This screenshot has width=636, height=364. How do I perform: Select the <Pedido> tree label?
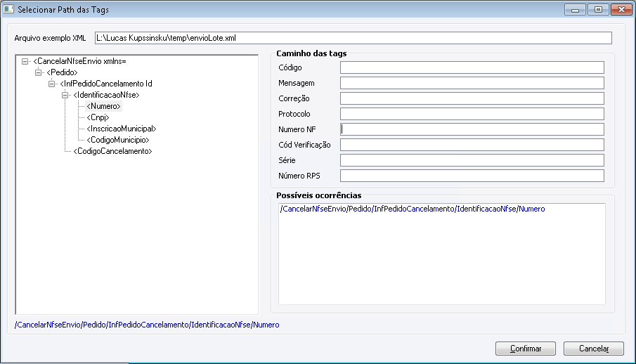click(x=62, y=72)
